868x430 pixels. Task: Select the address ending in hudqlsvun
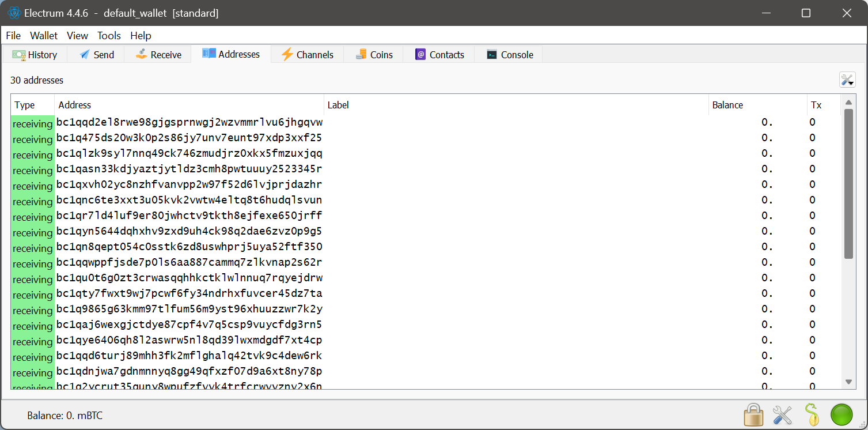point(189,200)
